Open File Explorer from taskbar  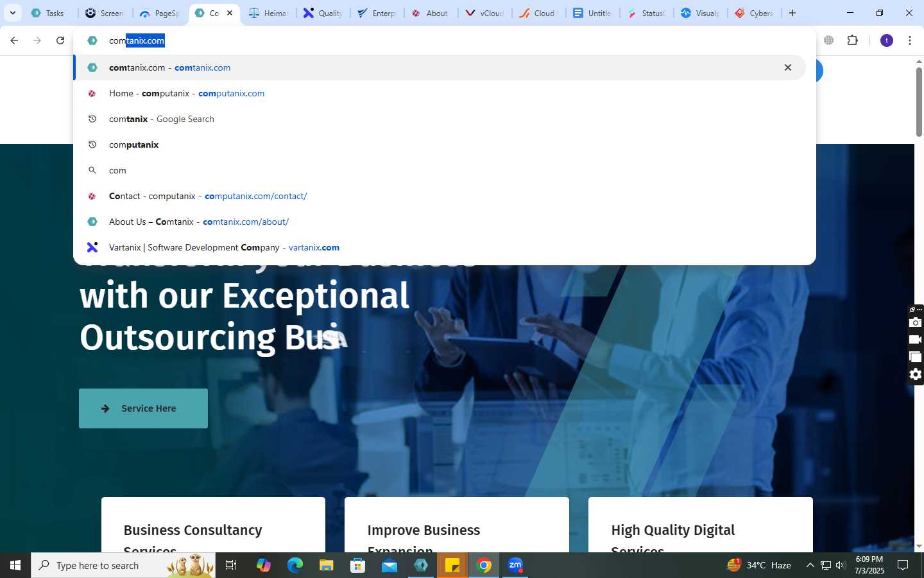pos(326,565)
